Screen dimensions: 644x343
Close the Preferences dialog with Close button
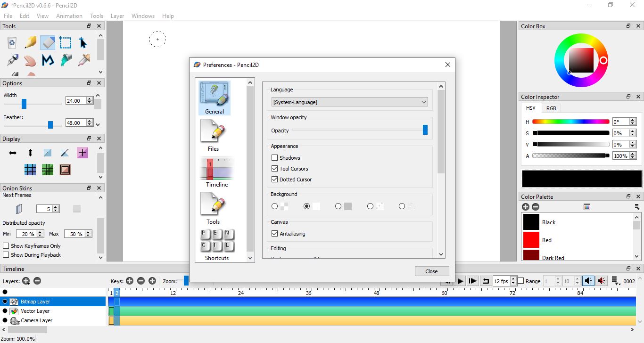click(x=431, y=271)
